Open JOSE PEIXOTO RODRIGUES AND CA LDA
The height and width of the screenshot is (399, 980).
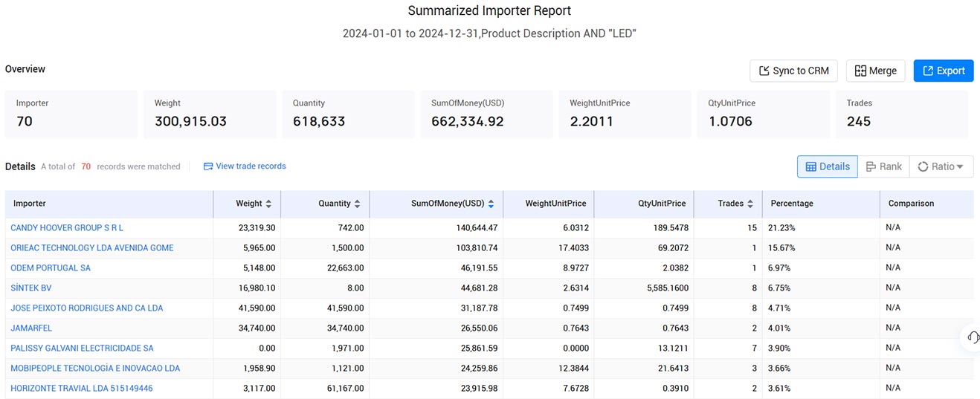pos(86,308)
